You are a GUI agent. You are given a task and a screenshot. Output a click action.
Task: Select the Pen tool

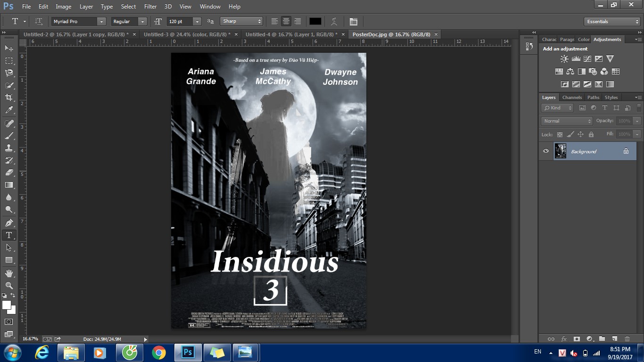pos(9,222)
